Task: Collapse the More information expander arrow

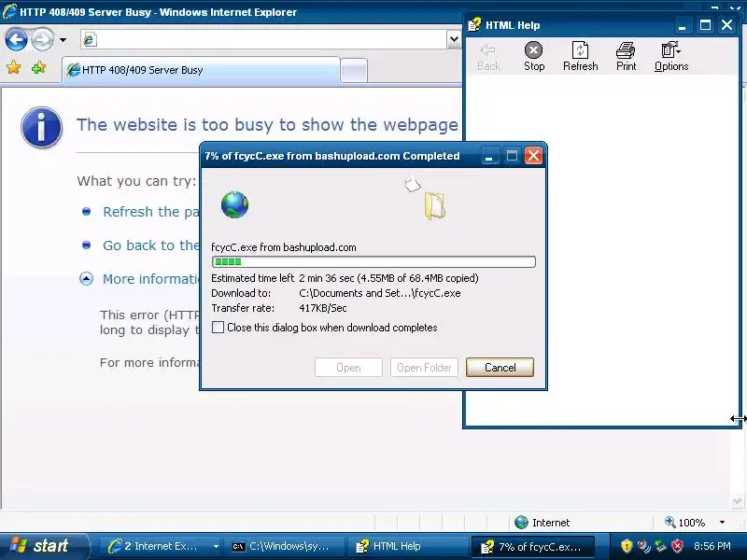Action: click(x=86, y=278)
